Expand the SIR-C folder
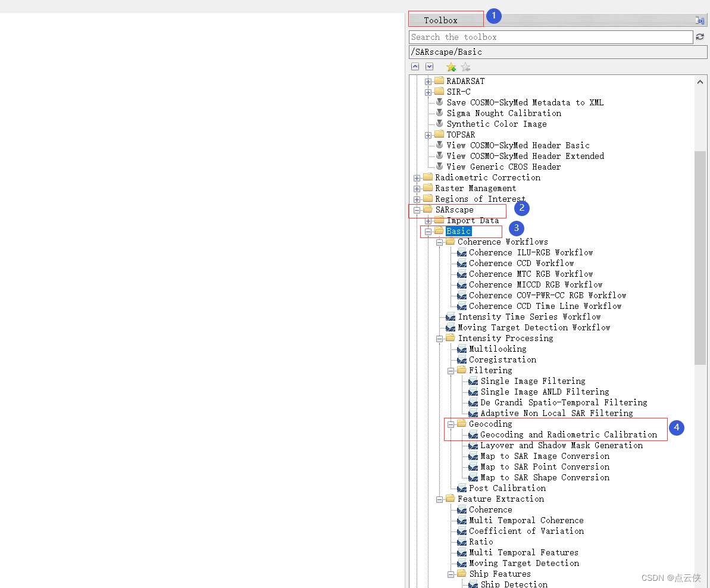This screenshot has height=588, width=710. (x=428, y=92)
